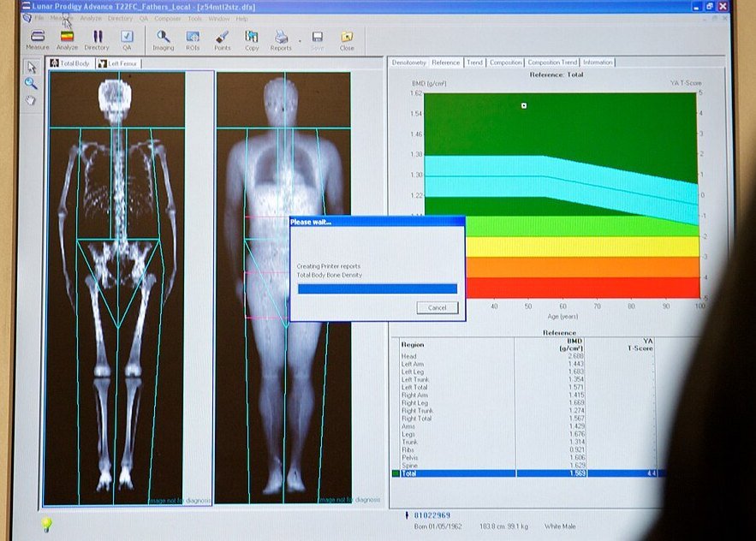This screenshot has width=756, height=541.
Task: Switch to the Left Femur tab
Action: pyautogui.click(x=118, y=63)
